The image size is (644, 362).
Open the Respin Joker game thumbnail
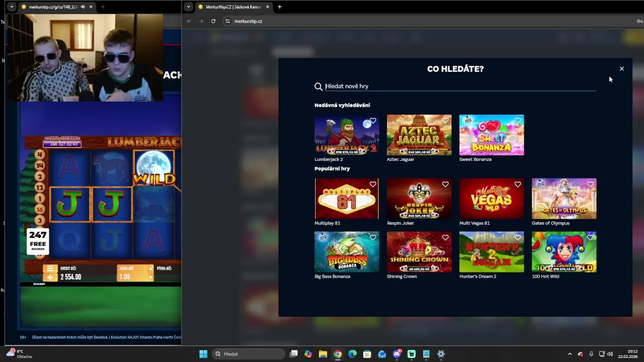[x=419, y=199]
